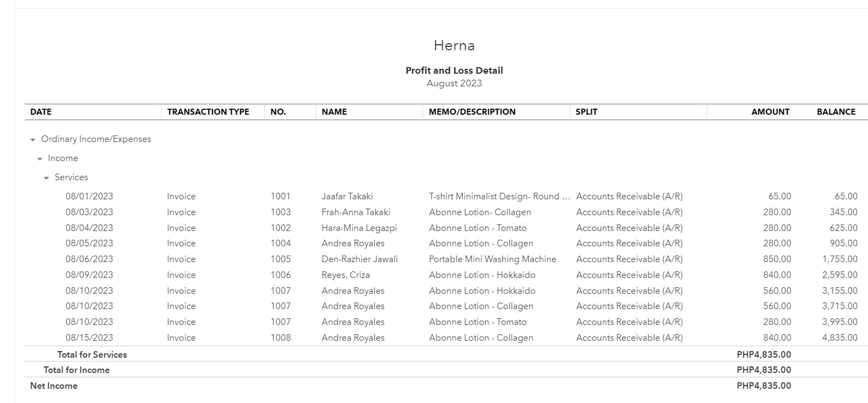The image size is (868, 403).
Task: Open Jaafar Takaki name on invoice 1001
Action: coord(347,197)
